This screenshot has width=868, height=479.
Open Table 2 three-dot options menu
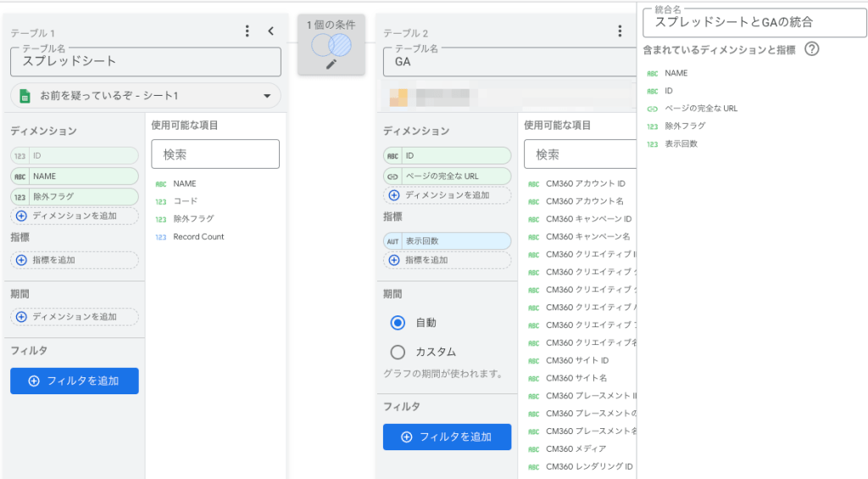[x=620, y=31]
